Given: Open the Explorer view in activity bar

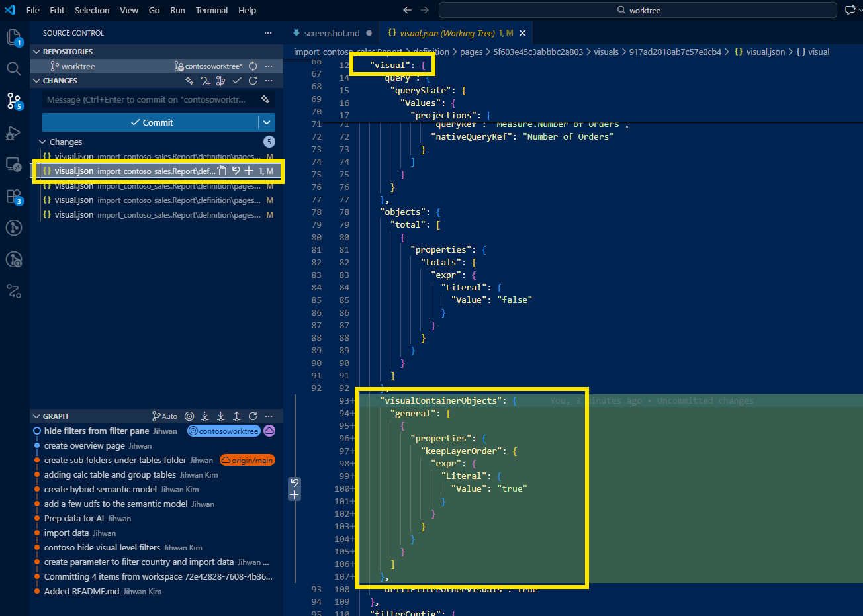Looking at the screenshot, I should [x=14, y=37].
